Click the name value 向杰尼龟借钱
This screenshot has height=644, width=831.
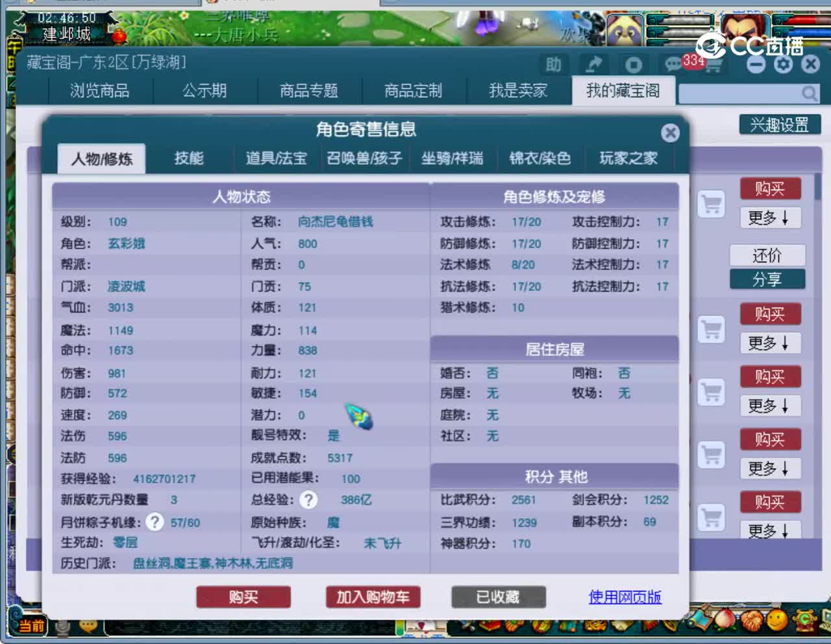point(335,222)
